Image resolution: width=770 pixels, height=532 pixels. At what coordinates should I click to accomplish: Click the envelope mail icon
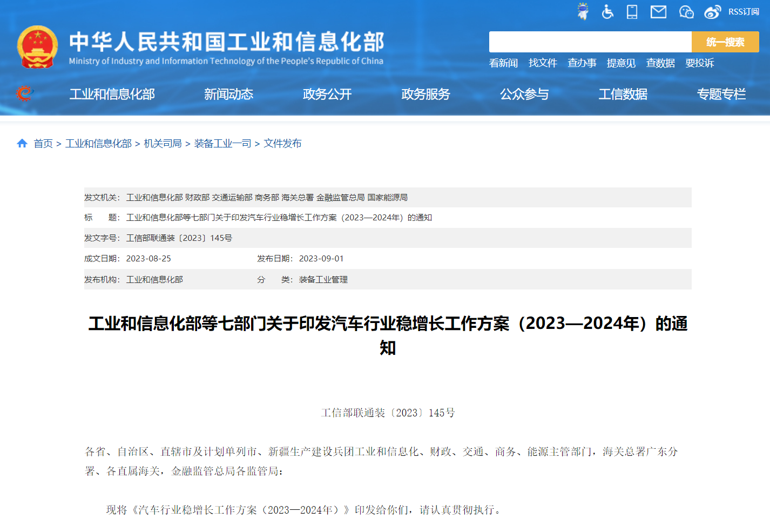point(658,11)
